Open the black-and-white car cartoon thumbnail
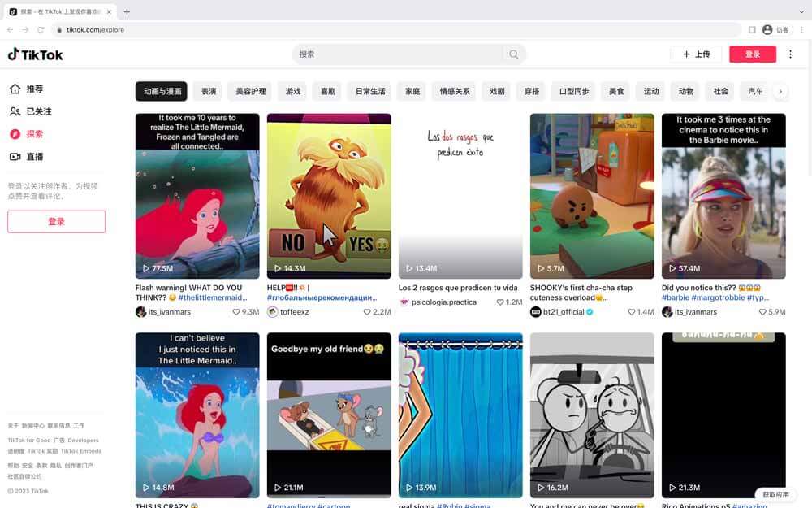812x508 pixels. (x=592, y=415)
